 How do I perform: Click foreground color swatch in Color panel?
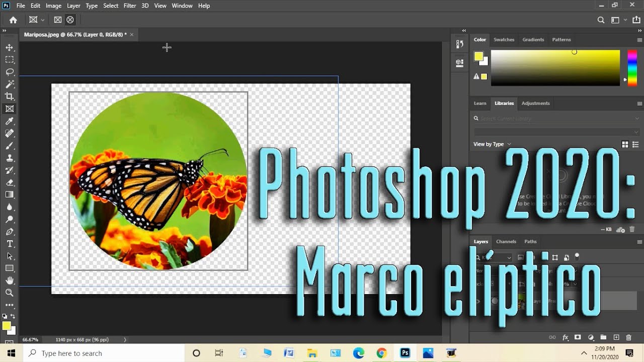pos(478,56)
